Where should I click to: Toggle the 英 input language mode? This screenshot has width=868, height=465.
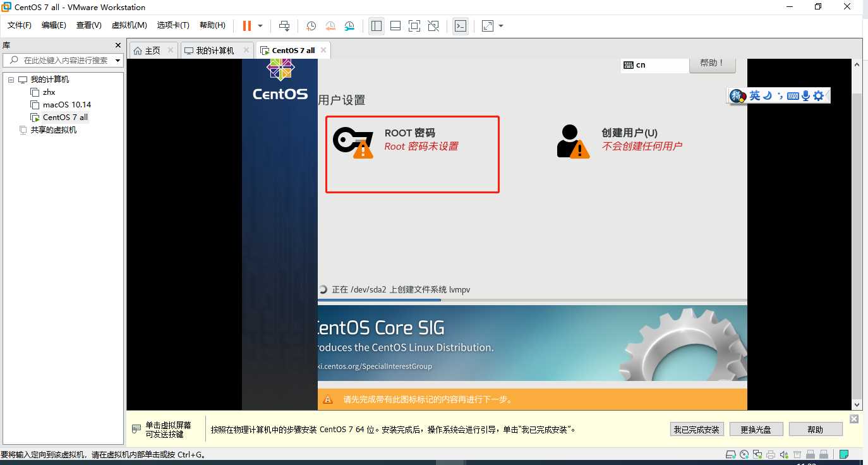click(755, 96)
